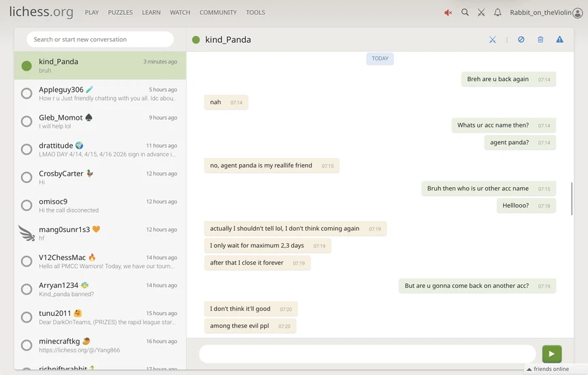
Task: Go to kind_Panda's profile from the header
Action: pos(228,39)
